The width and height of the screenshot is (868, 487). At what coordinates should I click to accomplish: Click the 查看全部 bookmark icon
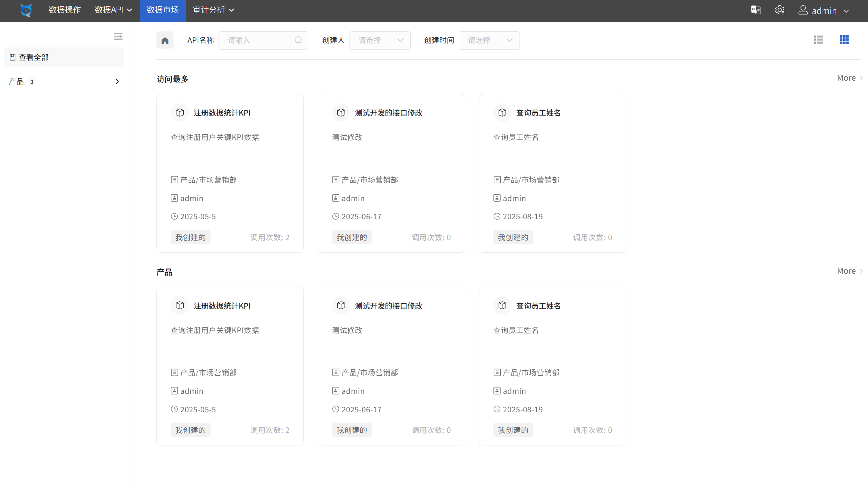coord(13,57)
